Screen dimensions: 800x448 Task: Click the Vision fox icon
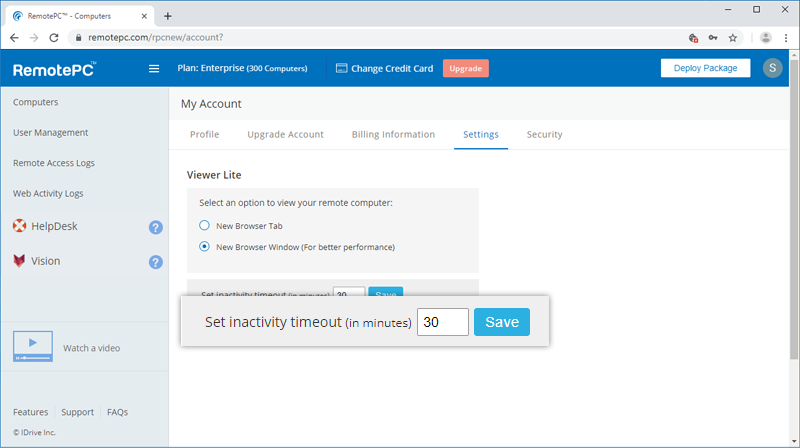[x=19, y=261]
